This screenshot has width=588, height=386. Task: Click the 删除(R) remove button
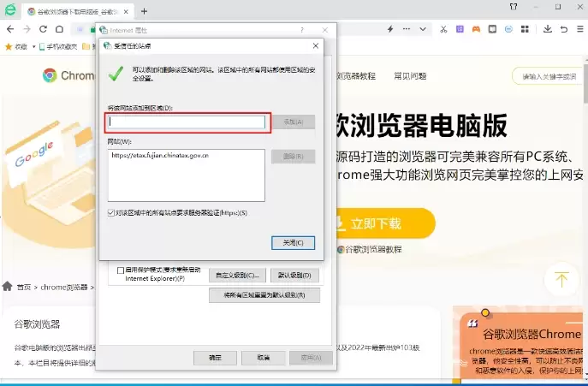point(294,157)
